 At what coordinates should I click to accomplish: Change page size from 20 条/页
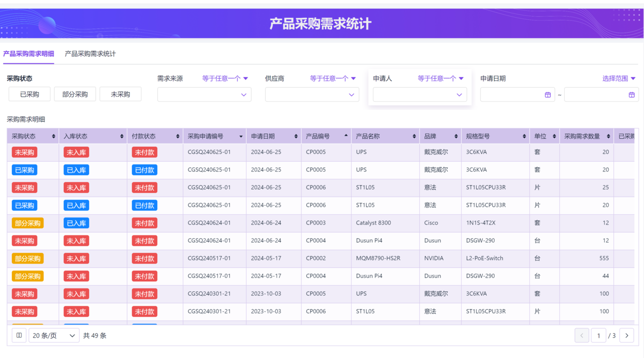tap(54, 335)
